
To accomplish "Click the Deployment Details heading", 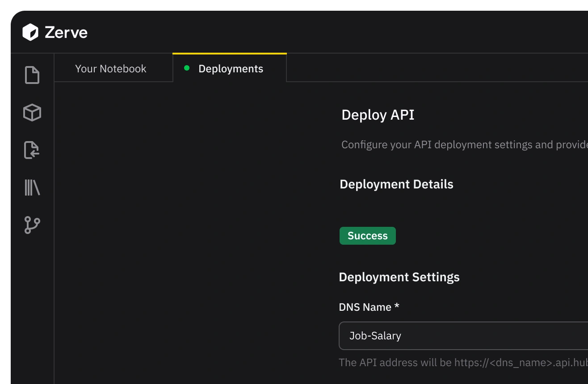I will tap(396, 184).
